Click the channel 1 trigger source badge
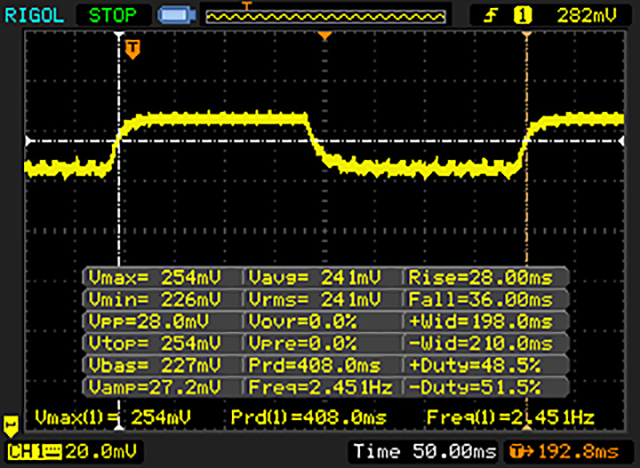This screenshot has height=468, width=640. [x=522, y=16]
